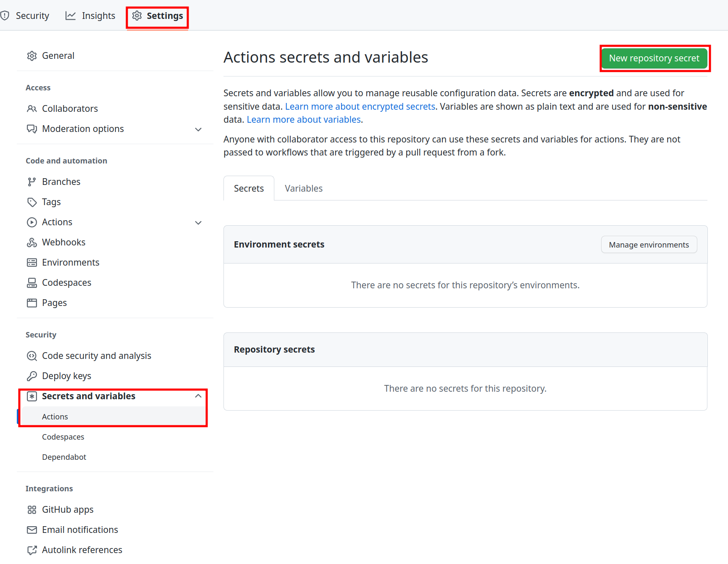The image size is (728, 564).
Task: Click 'There are no secrets for this repository.' text
Action: pos(465,389)
